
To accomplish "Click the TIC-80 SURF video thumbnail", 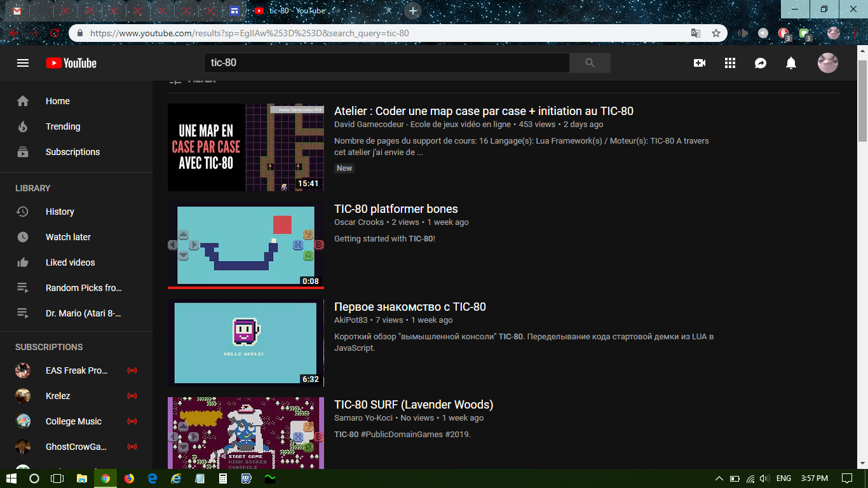I will coord(246,433).
